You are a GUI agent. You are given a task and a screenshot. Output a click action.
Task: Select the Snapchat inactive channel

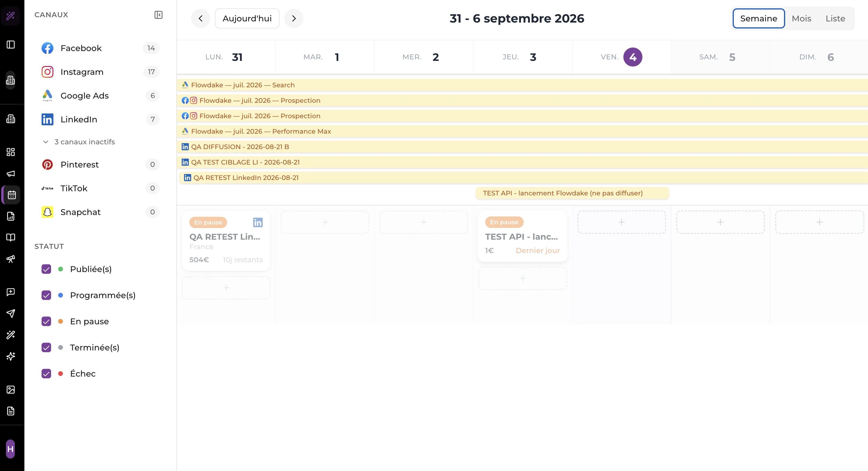pos(100,212)
